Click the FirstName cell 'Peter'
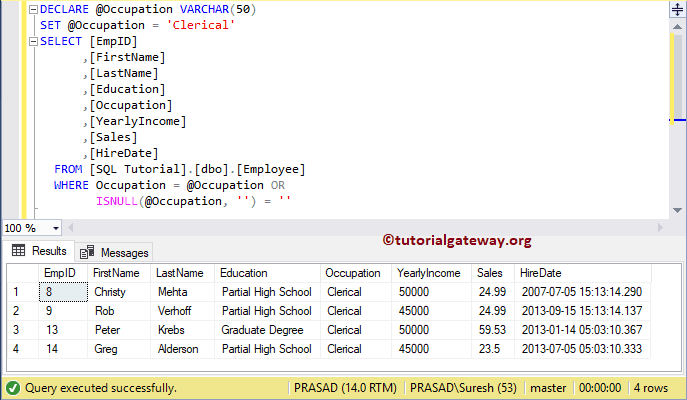Viewport: 687px width, 400px height. tap(119, 329)
